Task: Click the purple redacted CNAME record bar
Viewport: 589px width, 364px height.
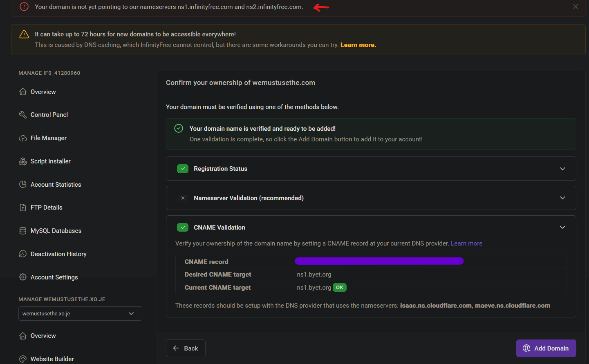Action: (x=379, y=261)
